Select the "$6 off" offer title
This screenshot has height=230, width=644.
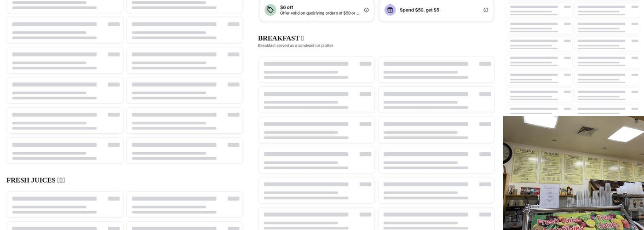pos(287,7)
